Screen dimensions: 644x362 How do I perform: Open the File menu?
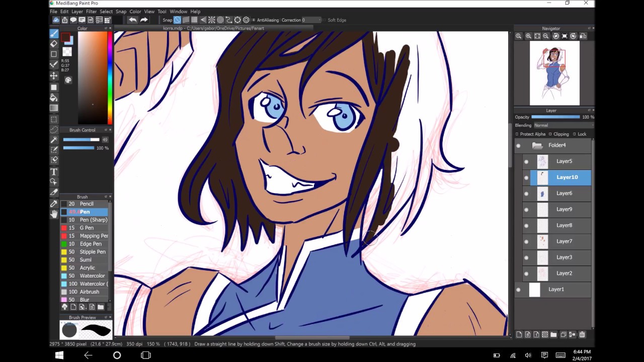(53, 12)
